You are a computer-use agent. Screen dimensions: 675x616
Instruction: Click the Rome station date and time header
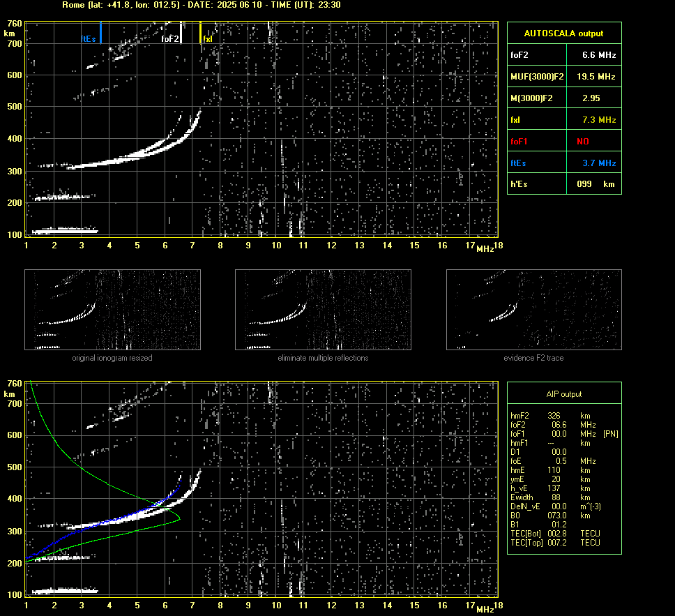click(202, 5)
